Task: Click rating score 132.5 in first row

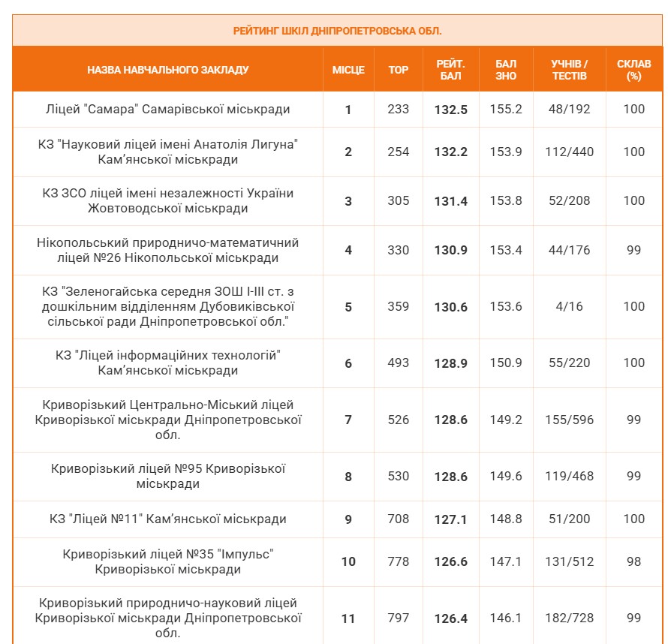Action: coord(450,110)
